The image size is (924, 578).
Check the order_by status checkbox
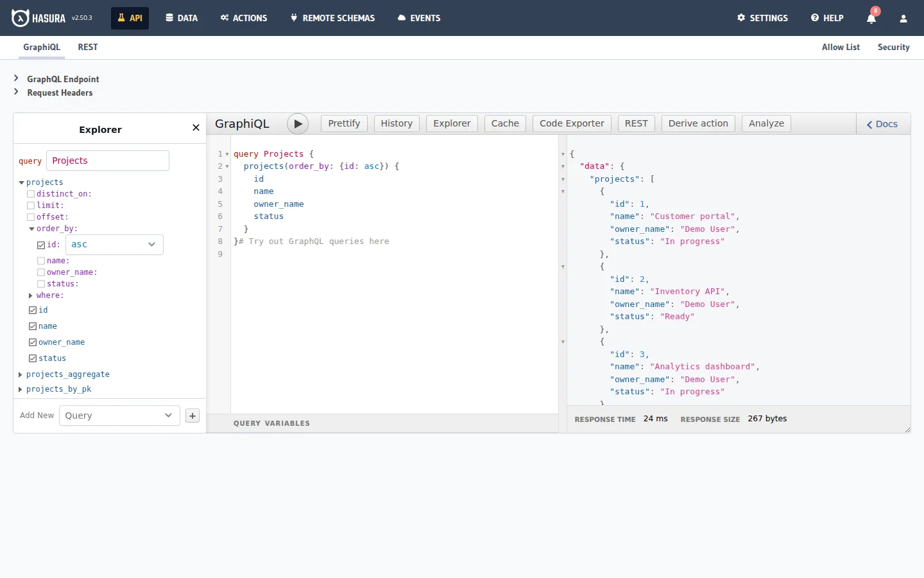[x=41, y=284]
